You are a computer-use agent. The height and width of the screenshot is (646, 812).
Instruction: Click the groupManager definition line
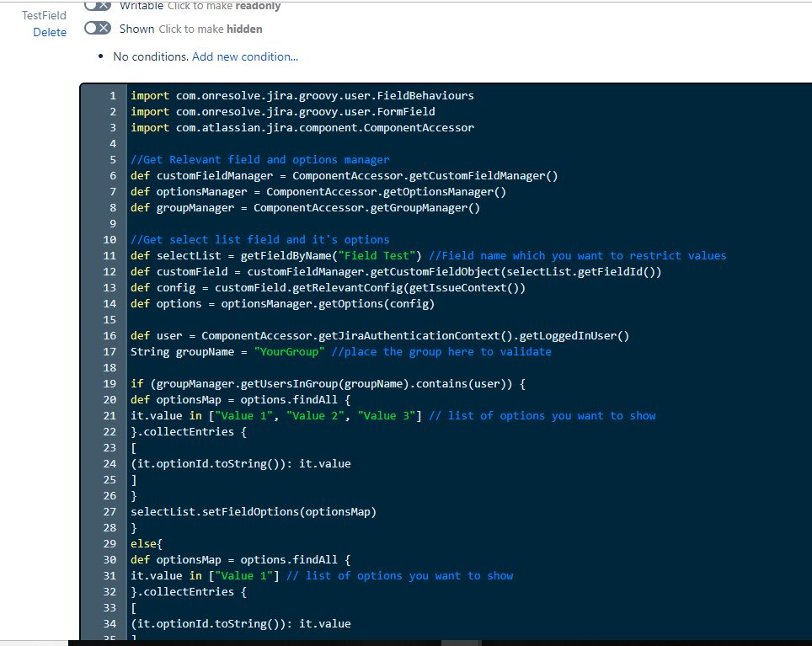(x=305, y=208)
